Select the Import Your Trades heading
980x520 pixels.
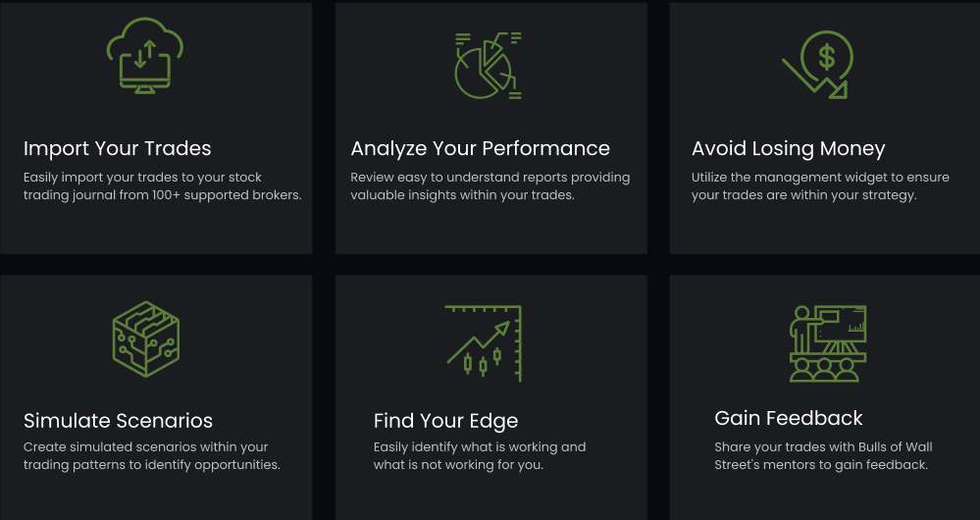(118, 148)
